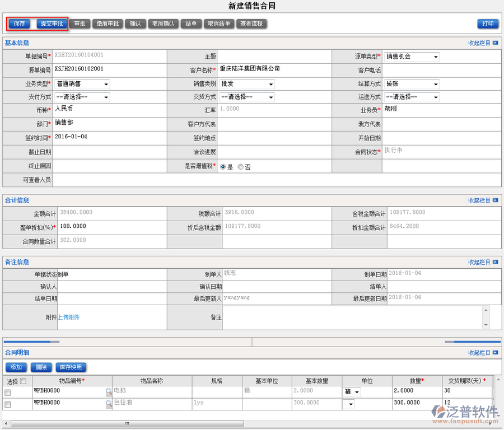The width and height of the screenshot is (504, 430).
Task: Open the 源单类型 dropdown showing 销售机会
Action: (412, 57)
